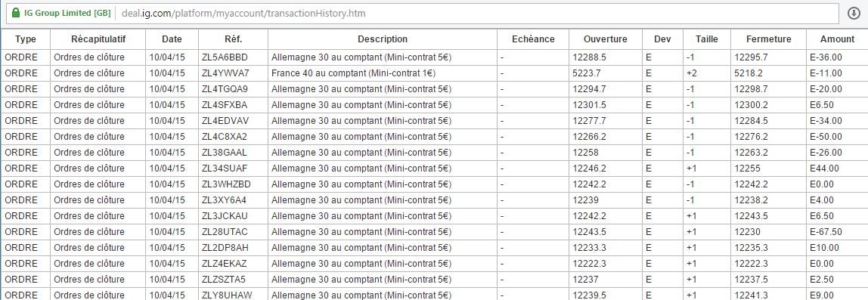Image resolution: width=868 pixels, height=300 pixels.
Task: Click opening price 12301.5
Action: coord(590,104)
